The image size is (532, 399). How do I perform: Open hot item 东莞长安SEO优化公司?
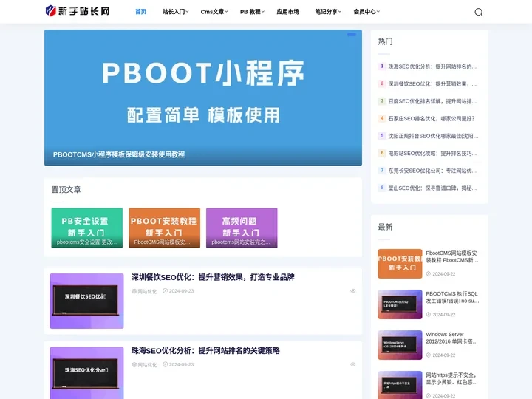pyautogui.click(x=432, y=171)
